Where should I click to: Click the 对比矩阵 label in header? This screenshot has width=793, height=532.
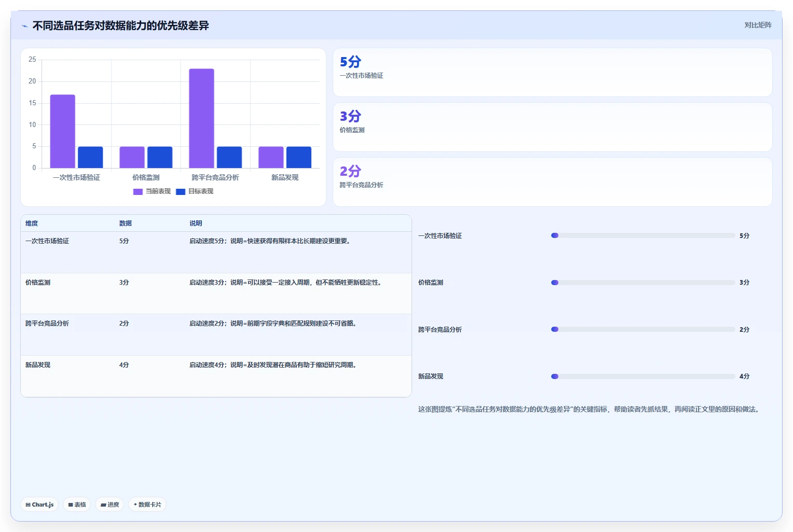click(758, 25)
